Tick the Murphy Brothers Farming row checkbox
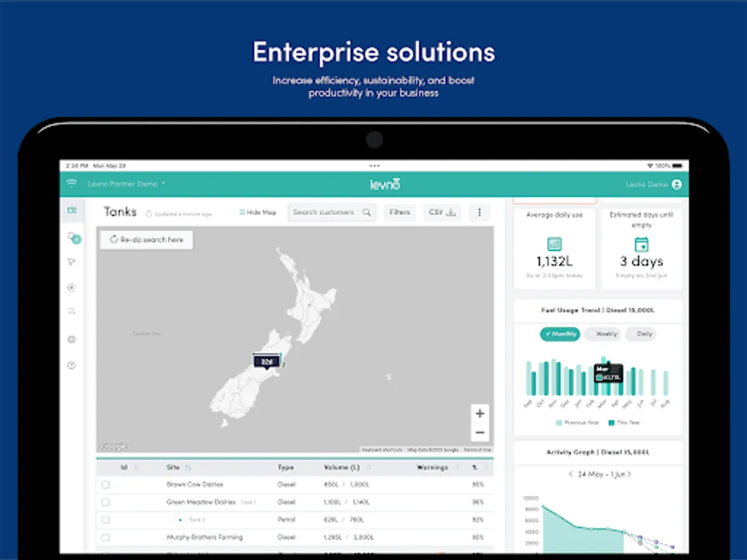 [105, 537]
